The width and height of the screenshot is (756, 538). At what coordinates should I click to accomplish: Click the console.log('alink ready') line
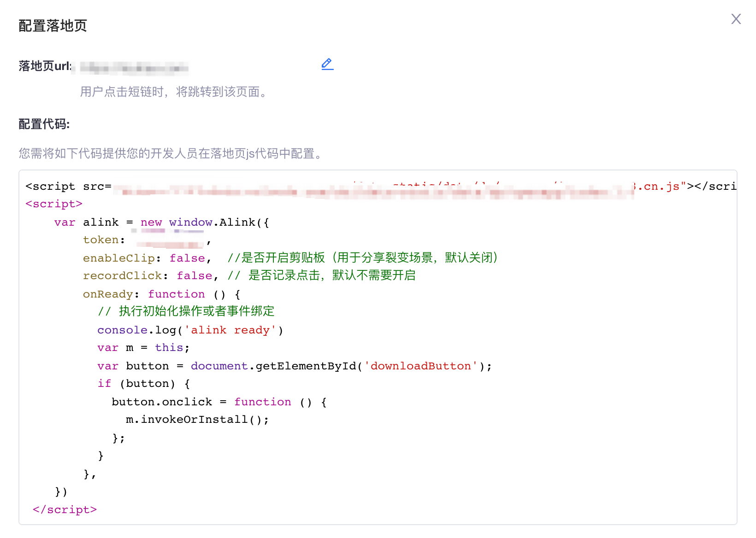[x=190, y=330]
